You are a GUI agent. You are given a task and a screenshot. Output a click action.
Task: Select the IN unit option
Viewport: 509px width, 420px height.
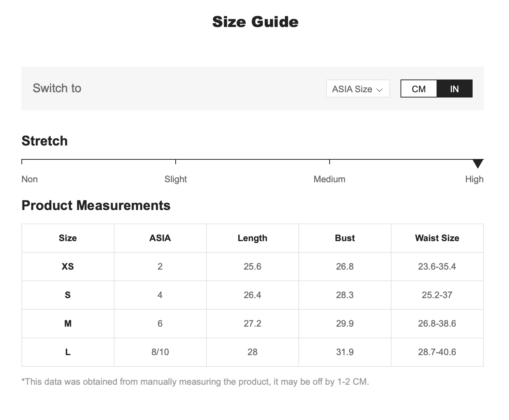[454, 89]
